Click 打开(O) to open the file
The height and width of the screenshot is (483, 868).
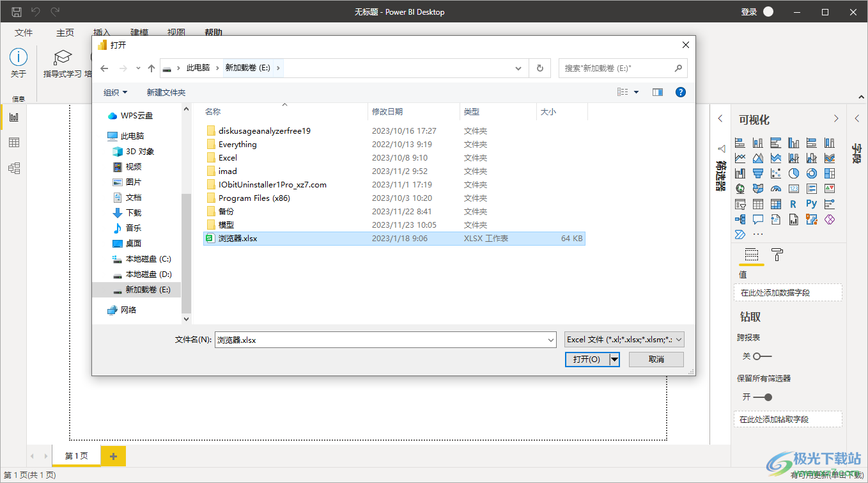[x=587, y=360]
